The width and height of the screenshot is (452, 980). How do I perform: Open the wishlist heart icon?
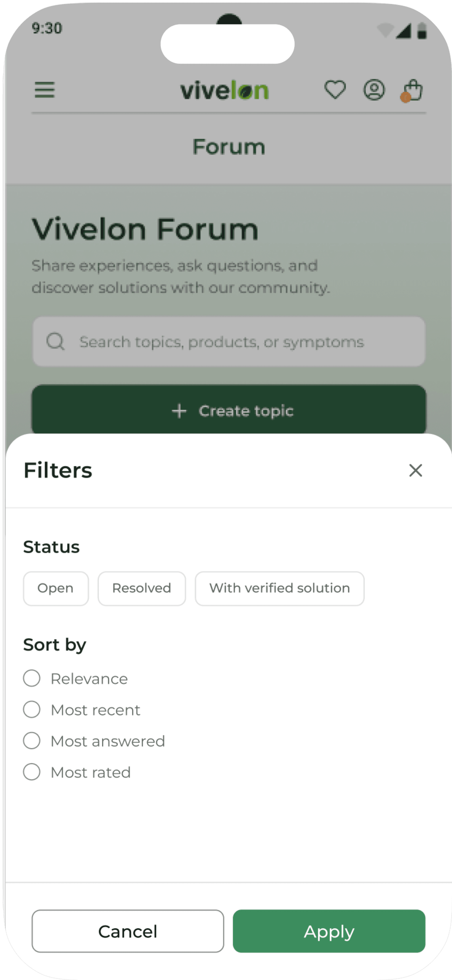[335, 90]
